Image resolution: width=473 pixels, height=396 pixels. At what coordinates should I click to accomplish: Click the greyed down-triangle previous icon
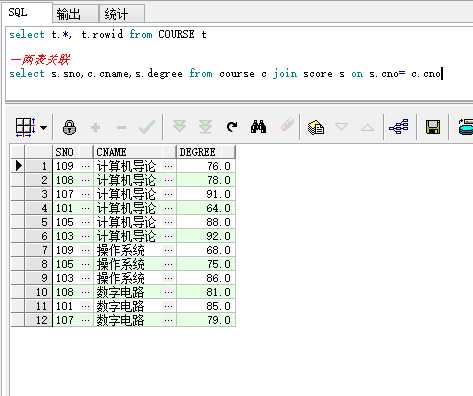pos(342,127)
